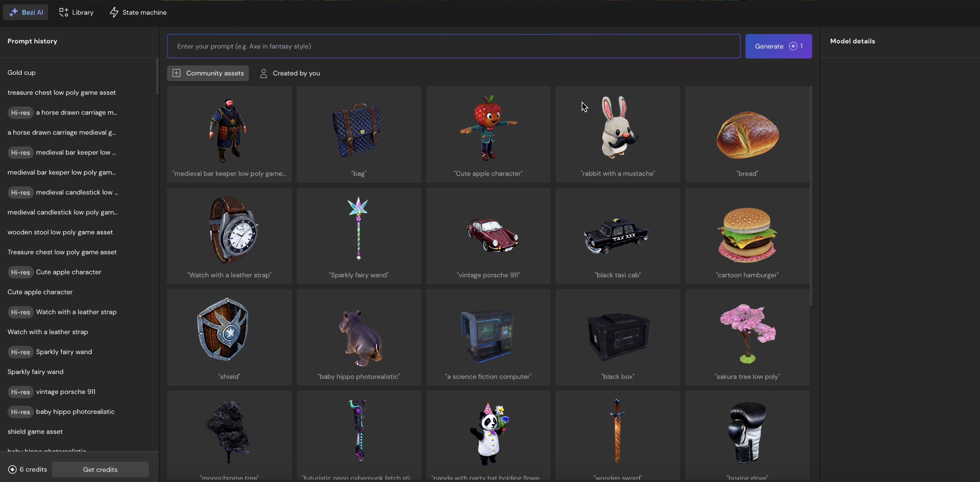Switch to the Created by you tab

point(296,73)
